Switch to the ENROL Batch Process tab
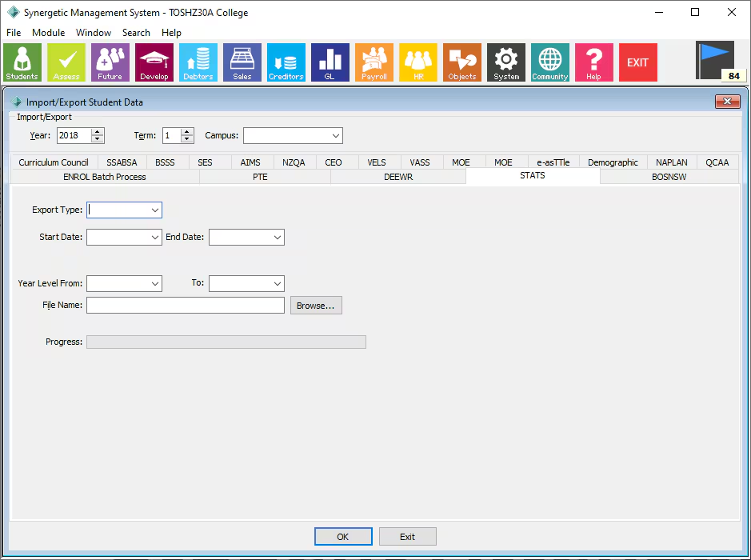Image resolution: width=751 pixels, height=560 pixels. pos(105,177)
